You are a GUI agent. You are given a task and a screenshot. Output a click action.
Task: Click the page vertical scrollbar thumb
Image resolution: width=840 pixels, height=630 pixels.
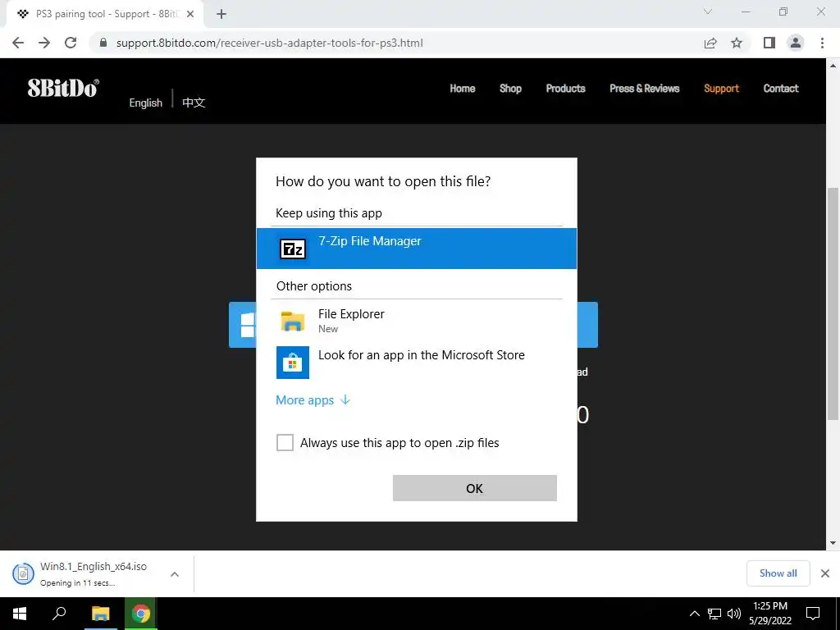pyautogui.click(x=833, y=304)
